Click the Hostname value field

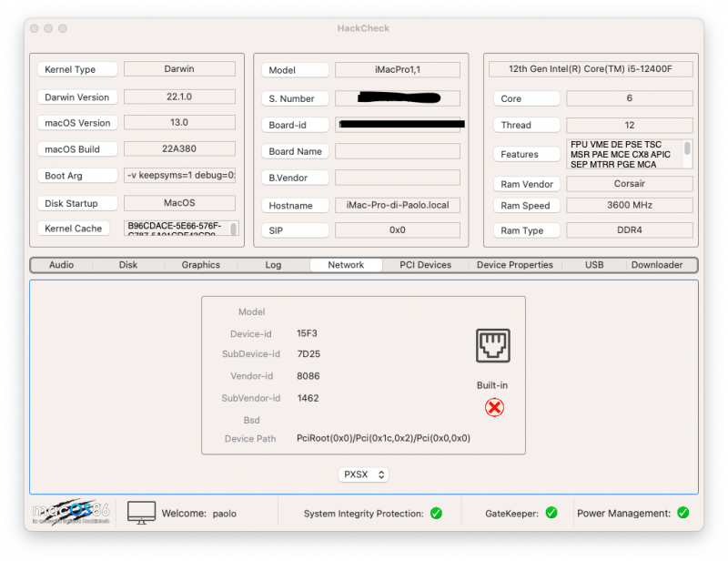click(397, 206)
